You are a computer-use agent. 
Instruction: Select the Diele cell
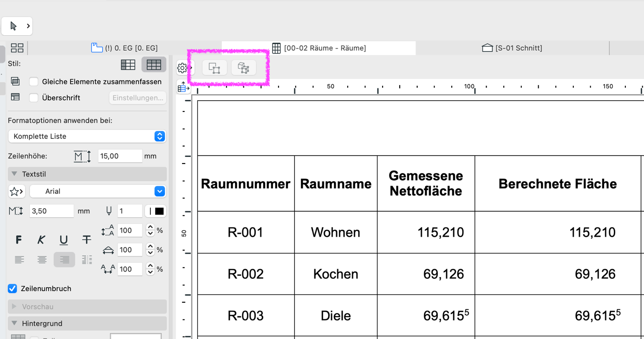point(336,316)
